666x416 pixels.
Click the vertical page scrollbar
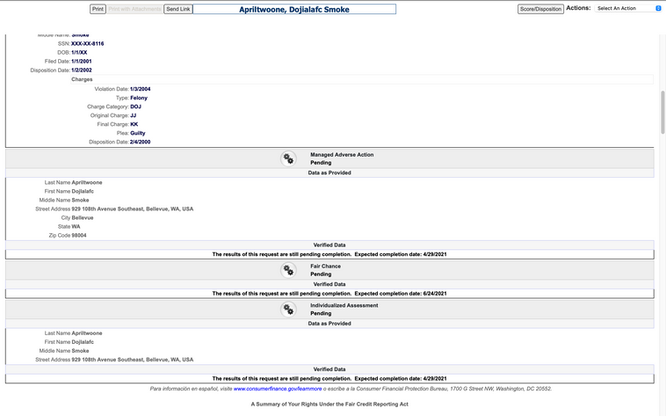(663, 113)
